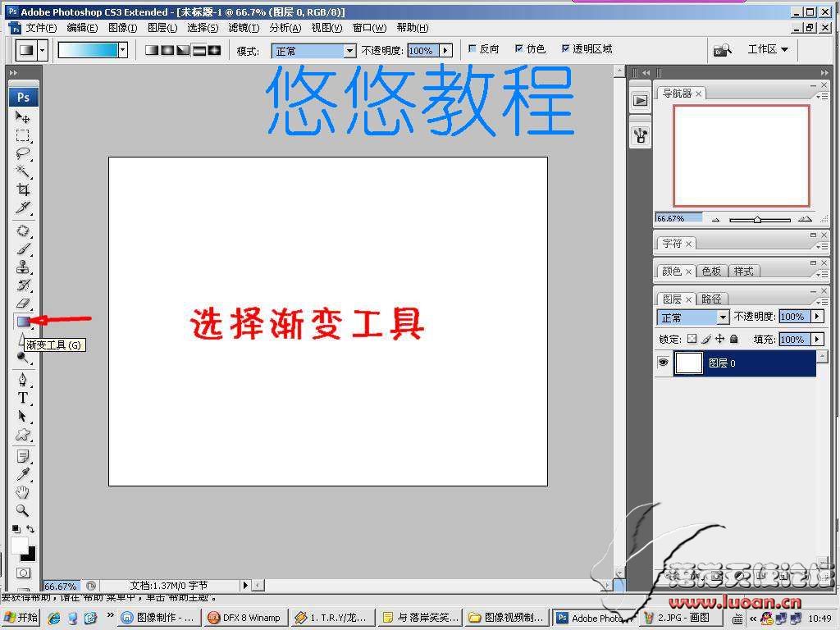Click the foreground color swatch
840x630 pixels.
19,546
